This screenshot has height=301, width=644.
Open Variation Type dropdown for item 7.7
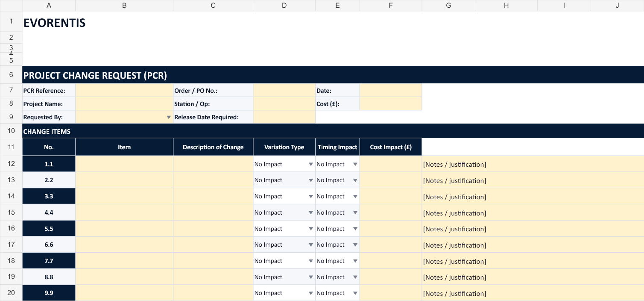[x=311, y=261]
